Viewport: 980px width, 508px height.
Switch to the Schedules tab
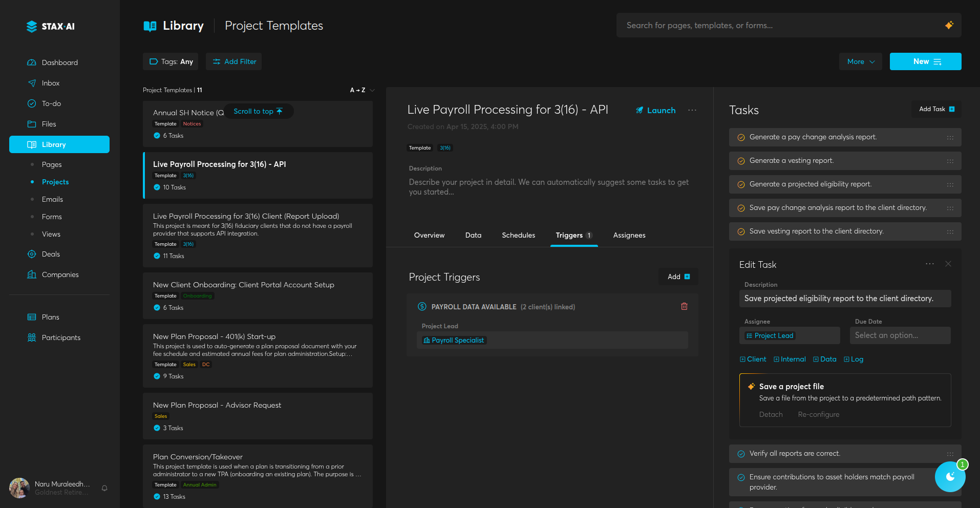point(518,235)
